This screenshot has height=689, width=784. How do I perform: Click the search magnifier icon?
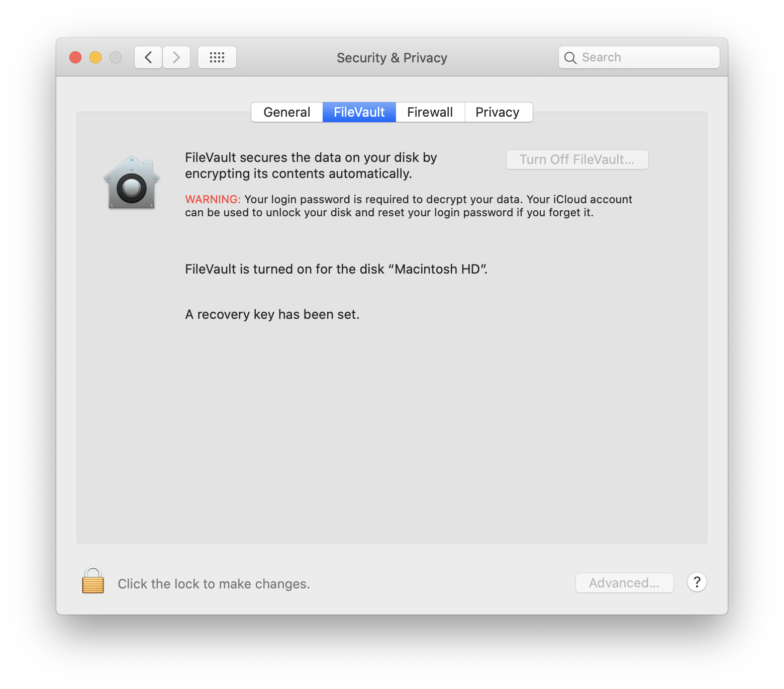click(570, 58)
